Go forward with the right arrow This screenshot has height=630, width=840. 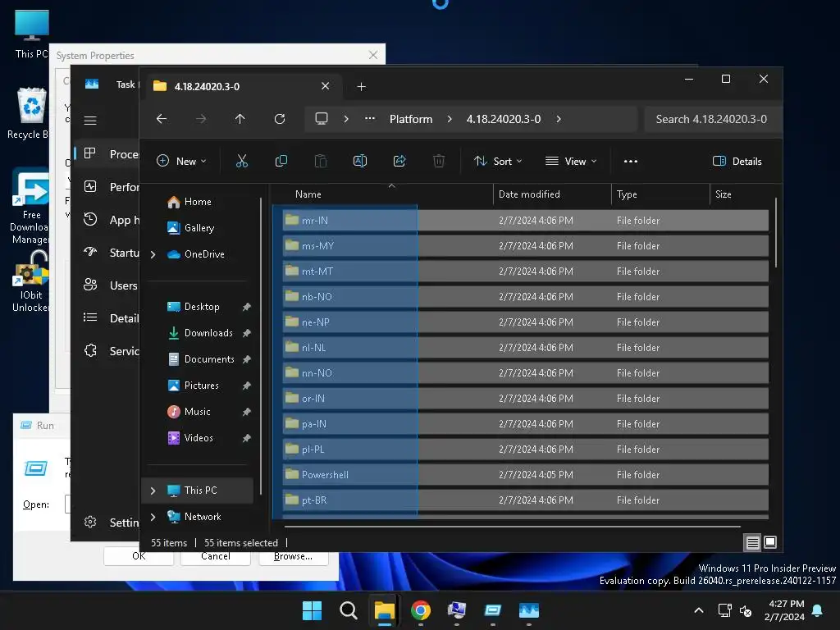(x=201, y=119)
